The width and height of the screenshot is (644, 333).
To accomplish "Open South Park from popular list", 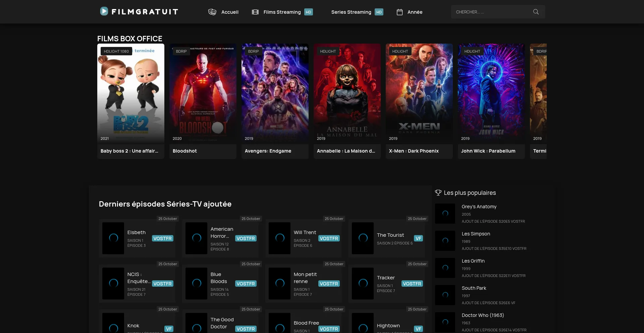I will coord(474,288).
